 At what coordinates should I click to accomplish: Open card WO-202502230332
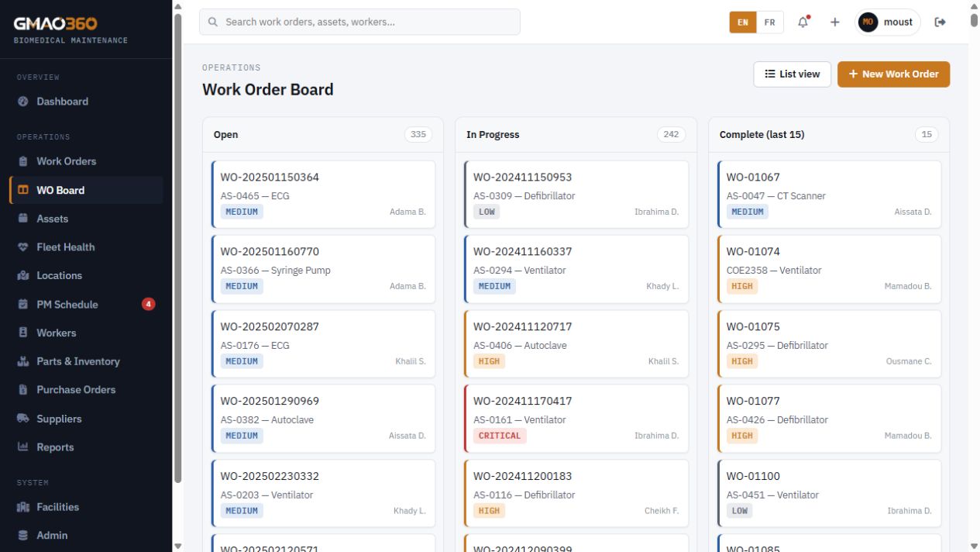[323, 493]
